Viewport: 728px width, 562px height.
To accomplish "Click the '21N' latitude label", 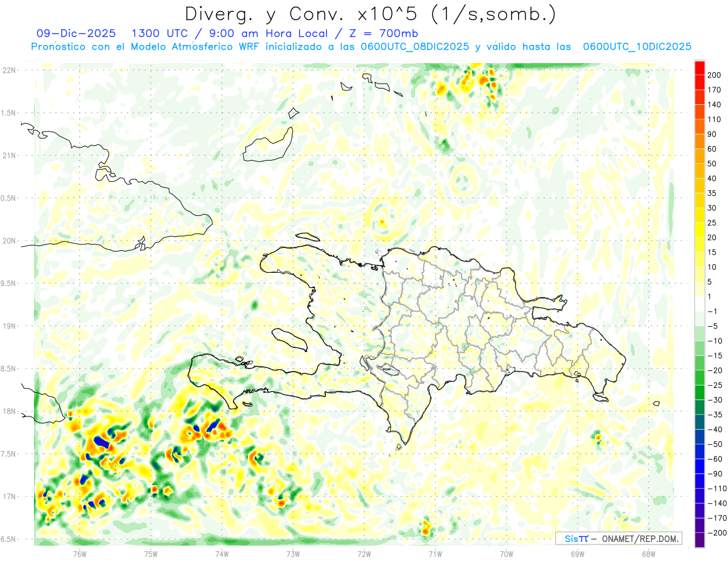I will (x=8, y=155).
